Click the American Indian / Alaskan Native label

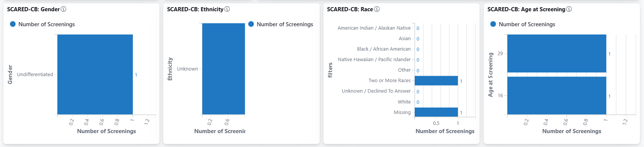(374, 28)
